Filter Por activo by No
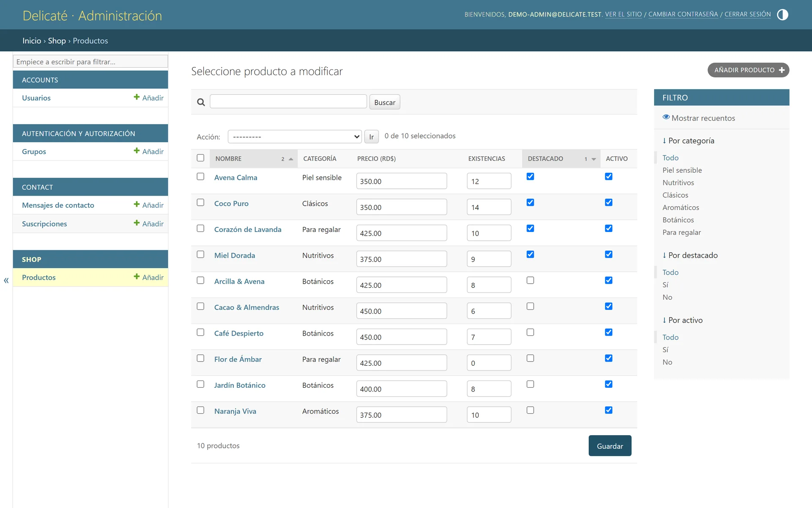This screenshot has height=508, width=812. [667, 362]
